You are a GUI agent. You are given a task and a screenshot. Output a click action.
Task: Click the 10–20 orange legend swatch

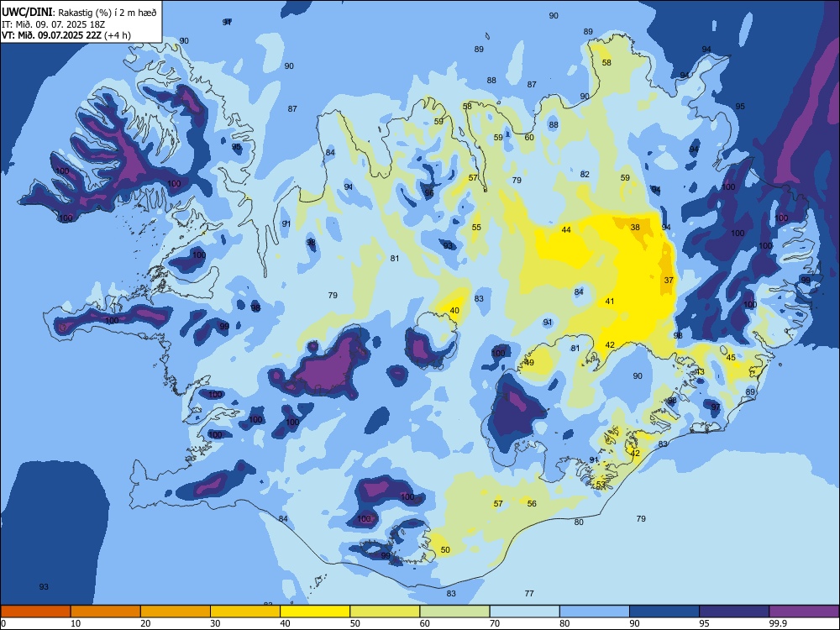point(106,612)
